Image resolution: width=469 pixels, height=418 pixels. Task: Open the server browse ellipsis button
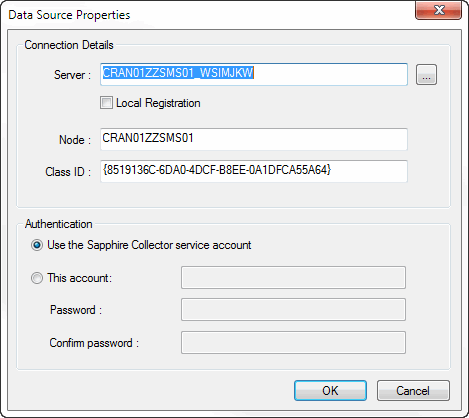tap(426, 75)
